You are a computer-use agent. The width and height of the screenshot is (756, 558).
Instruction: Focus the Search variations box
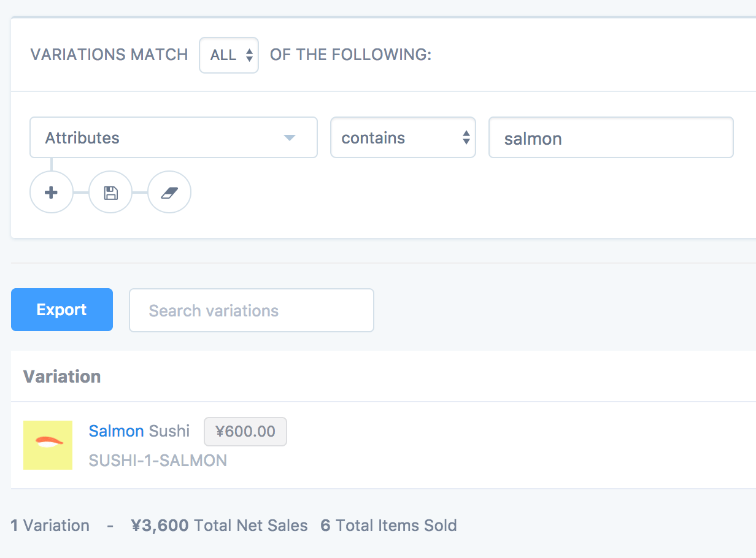pos(251,310)
